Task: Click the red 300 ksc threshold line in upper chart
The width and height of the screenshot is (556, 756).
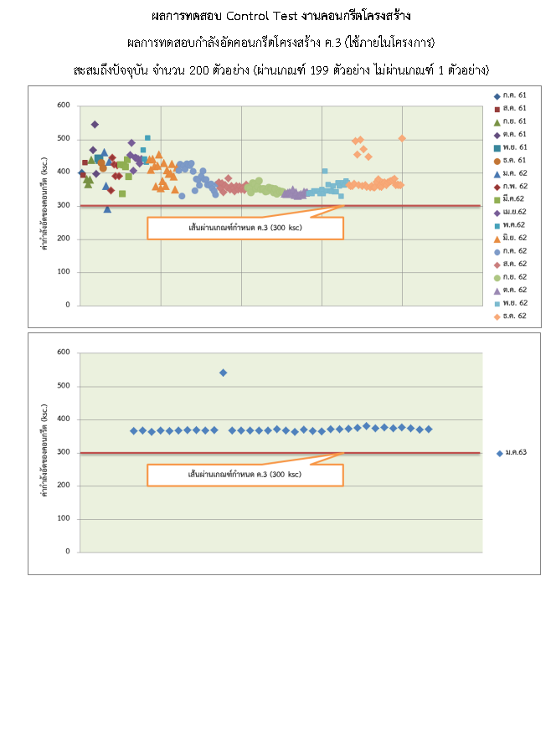Action: 209,206
